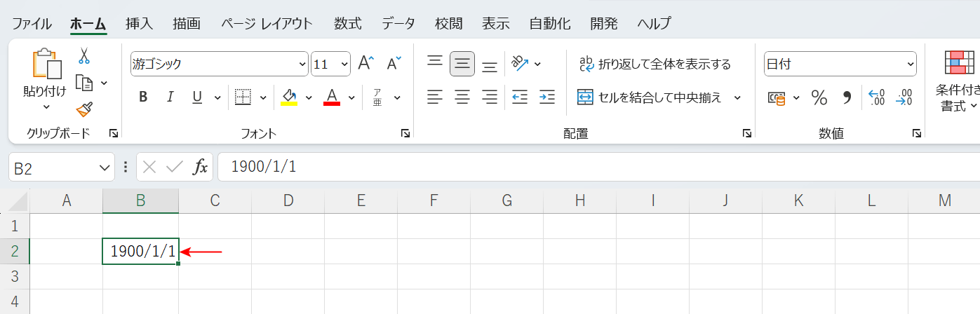Toggle 折り返して全体を表示する wrap text

[x=654, y=64]
